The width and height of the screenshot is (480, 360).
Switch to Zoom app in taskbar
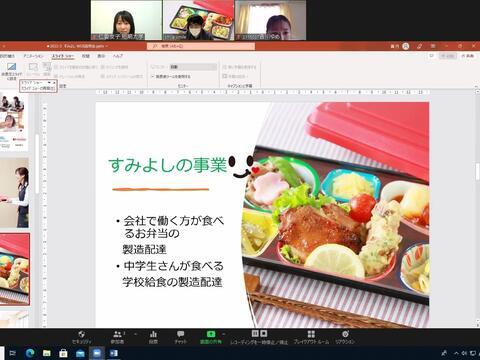[97, 353]
